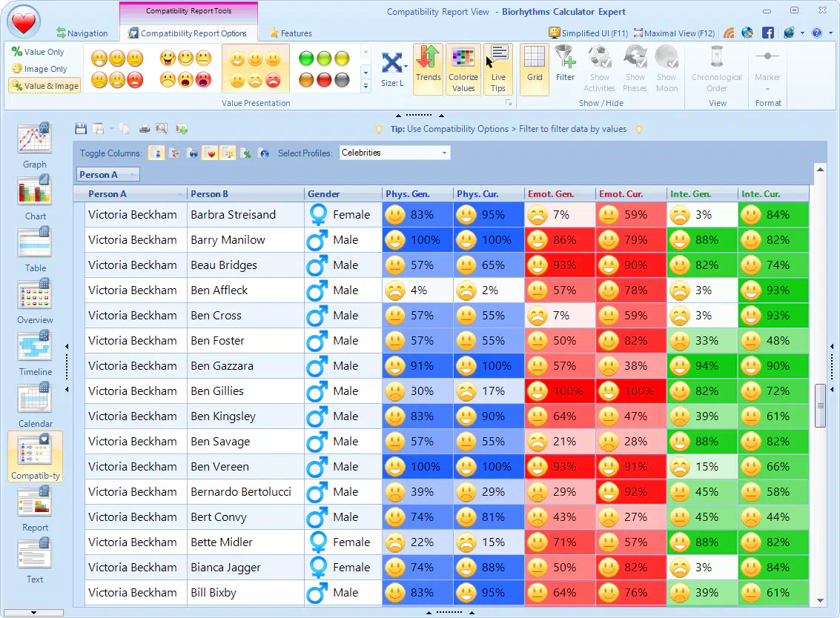Click the Print printer icon
The width and height of the screenshot is (840, 618).
[x=144, y=128]
